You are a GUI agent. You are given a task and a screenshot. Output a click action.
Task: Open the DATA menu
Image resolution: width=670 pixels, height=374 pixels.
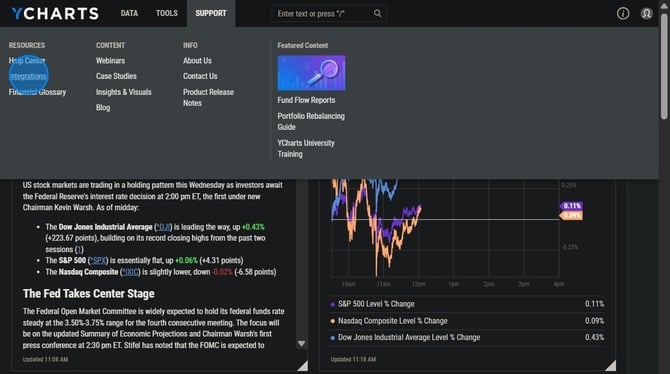coord(129,13)
